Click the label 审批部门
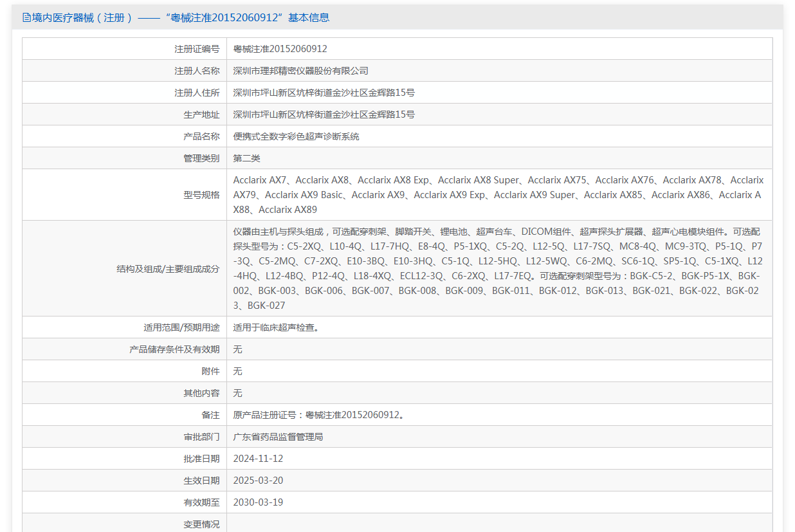Image resolution: width=795 pixels, height=532 pixels. 201,437
